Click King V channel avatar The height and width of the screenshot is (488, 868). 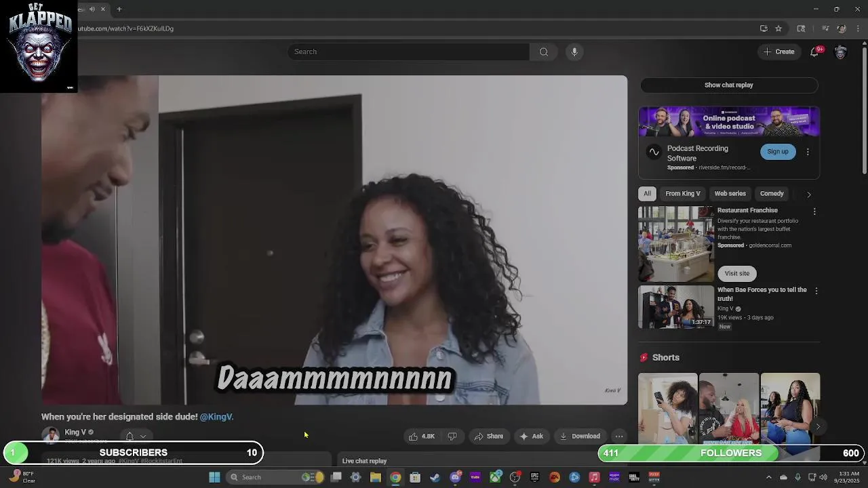pos(50,436)
